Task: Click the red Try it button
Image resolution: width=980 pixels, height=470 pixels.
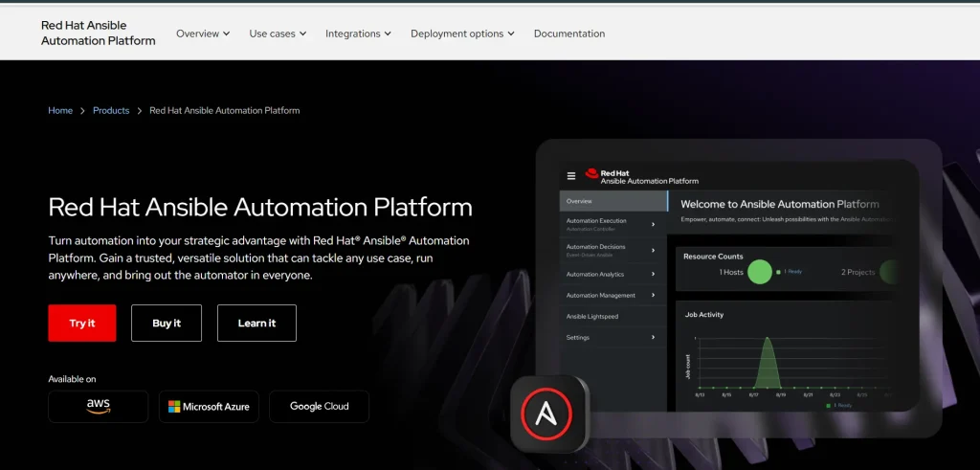Action: 82,324
